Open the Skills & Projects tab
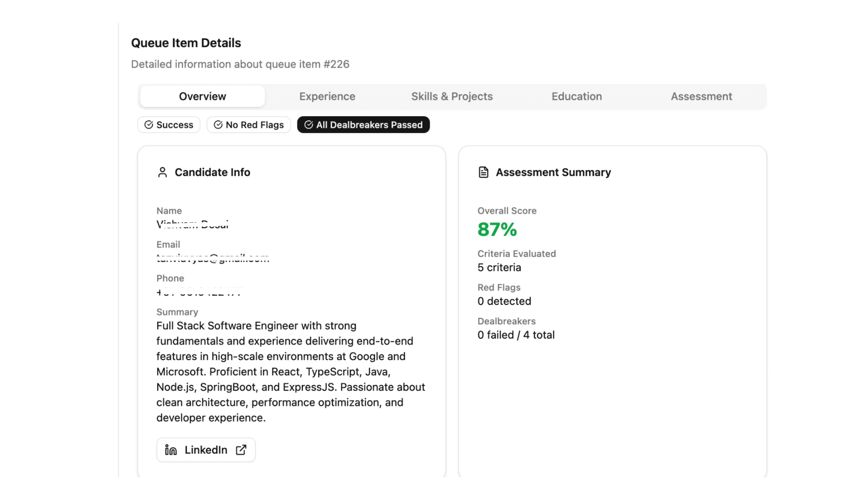Screen dimensions: 868x488 (452, 96)
